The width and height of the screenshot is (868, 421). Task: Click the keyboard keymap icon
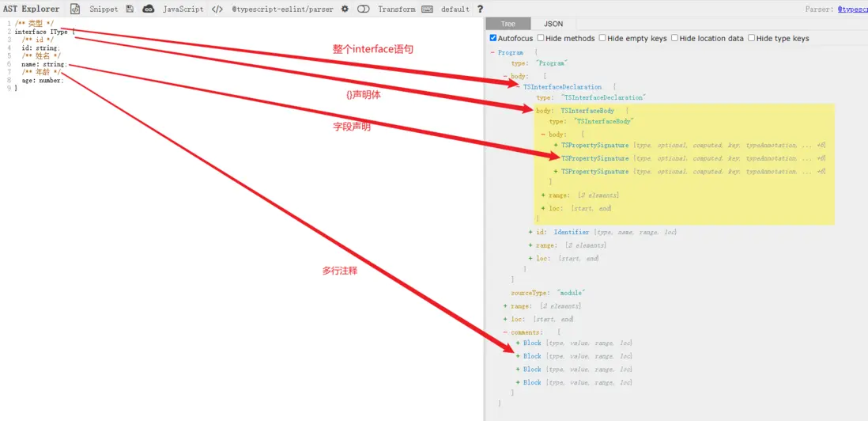[x=427, y=9]
